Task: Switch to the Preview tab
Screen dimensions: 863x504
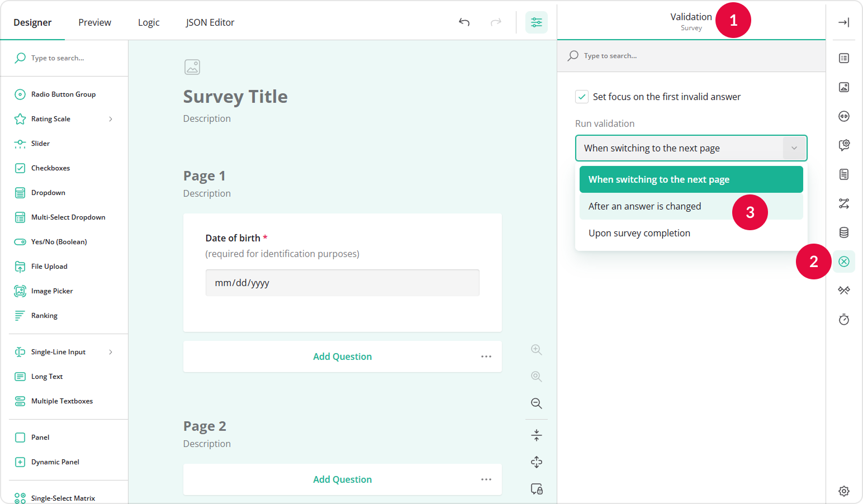Action: tap(94, 22)
